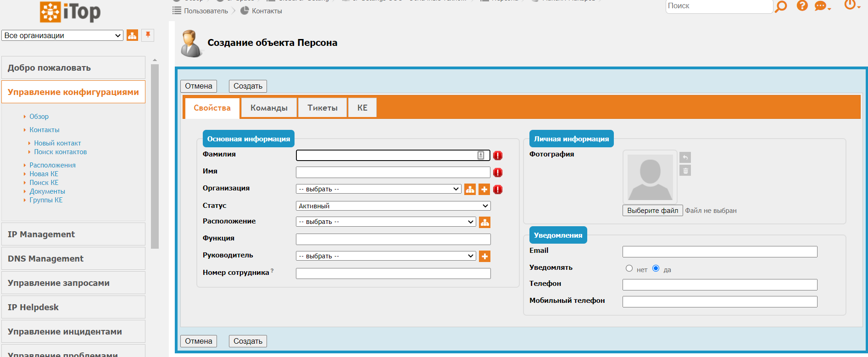The height and width of the screenshot is (357, 868).
Task: Open the Расположение dropdown
Action: click(386, 222)
